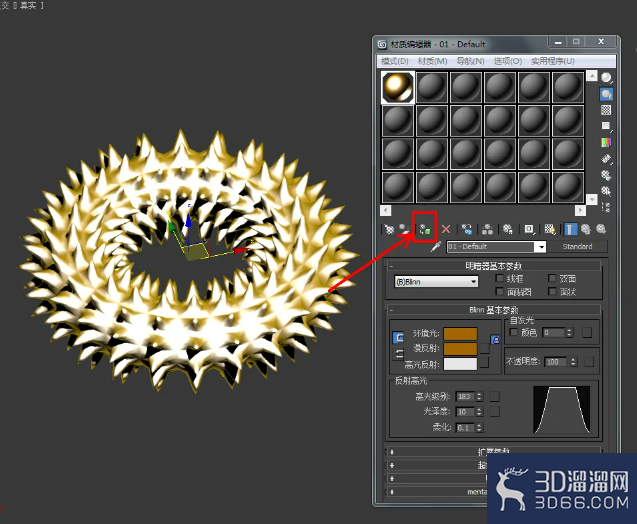The image size is (637, 524).
Task: Pick material from object with eyedropper
Action: (436, 247)
